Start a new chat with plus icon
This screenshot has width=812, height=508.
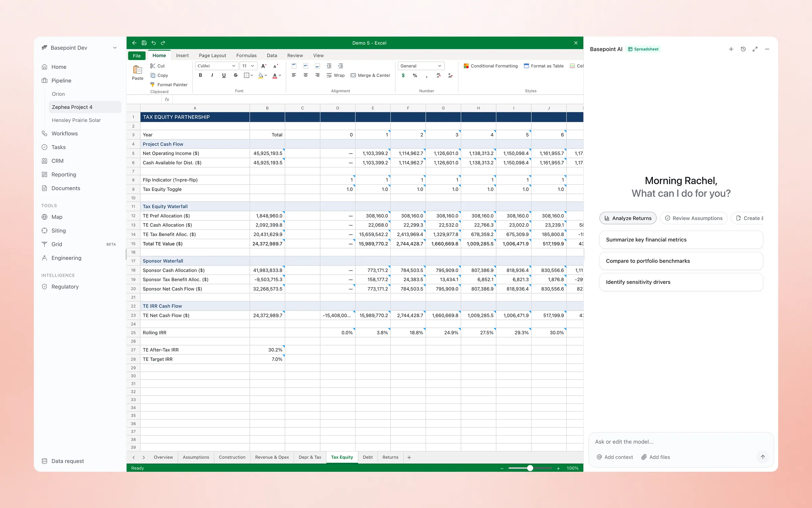[731, 49]
